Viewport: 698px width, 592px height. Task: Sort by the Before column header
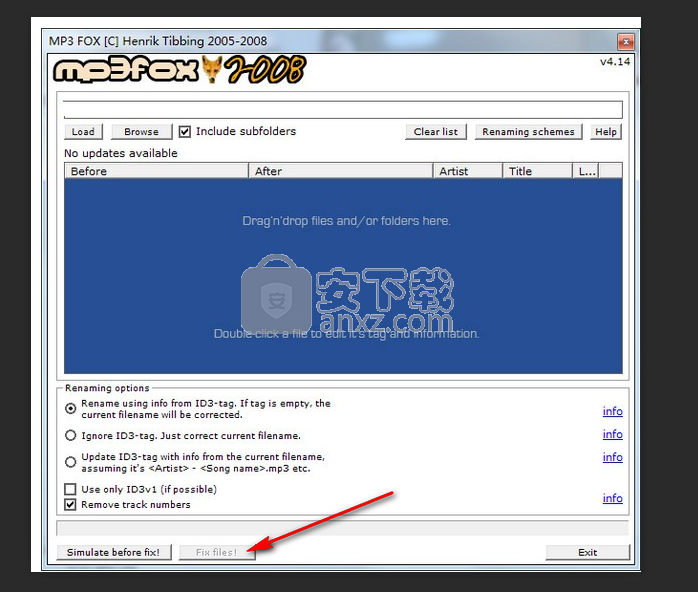point(156,171)
